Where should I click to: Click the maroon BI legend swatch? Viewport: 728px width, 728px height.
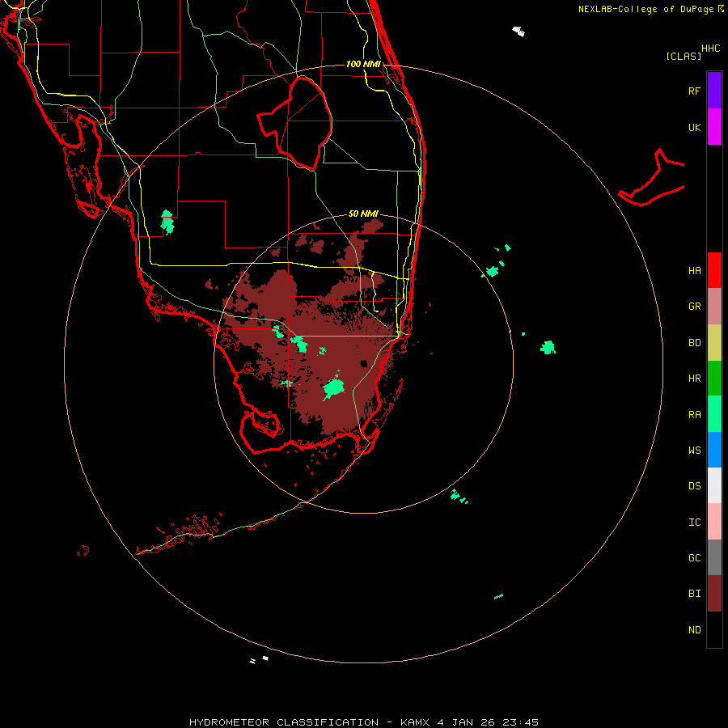tap(714, 594)
